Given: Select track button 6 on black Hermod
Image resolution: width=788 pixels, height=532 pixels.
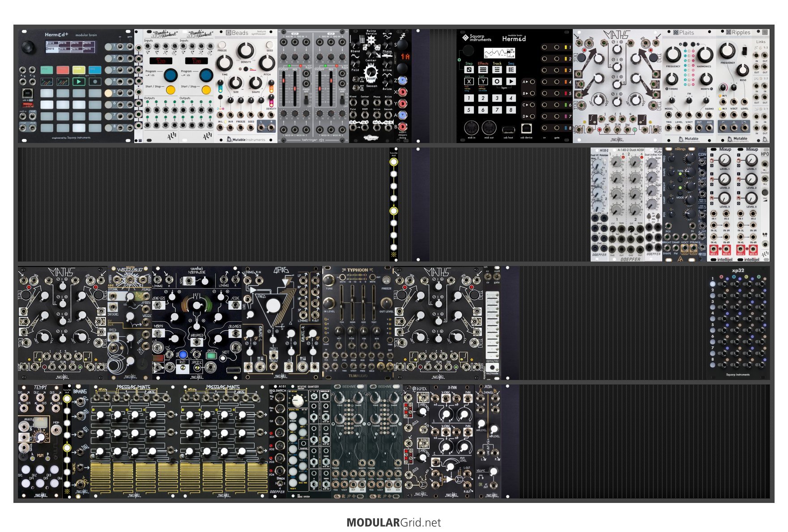Looking at the screenshot, I should [x=483, y=110].
